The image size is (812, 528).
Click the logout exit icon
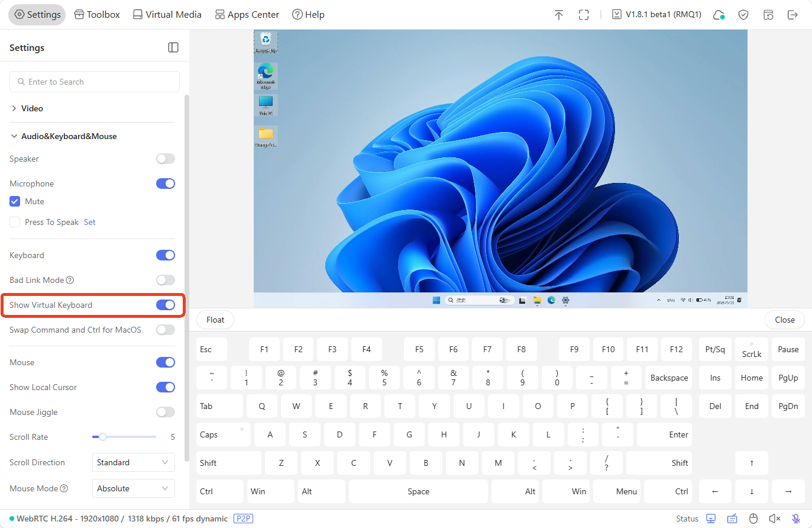pyautogui.click(x=793, y=15)
